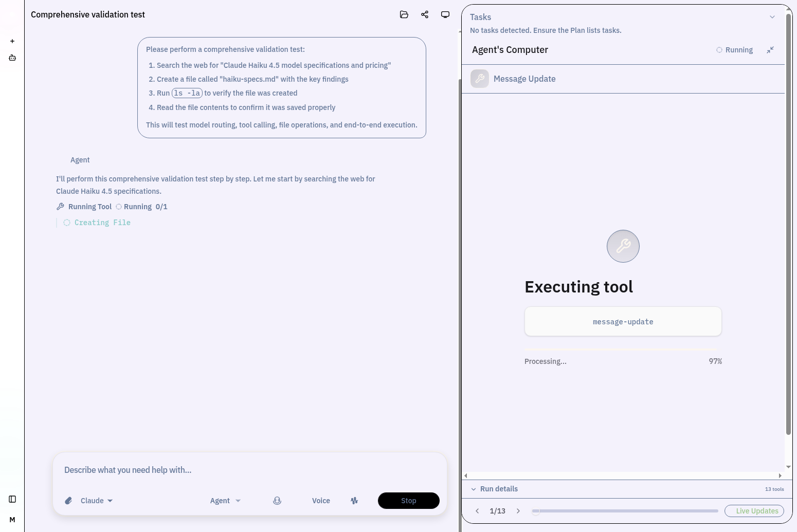797x532 pixels.
Task: Collapse the Run details section
Action: [474, 489]
